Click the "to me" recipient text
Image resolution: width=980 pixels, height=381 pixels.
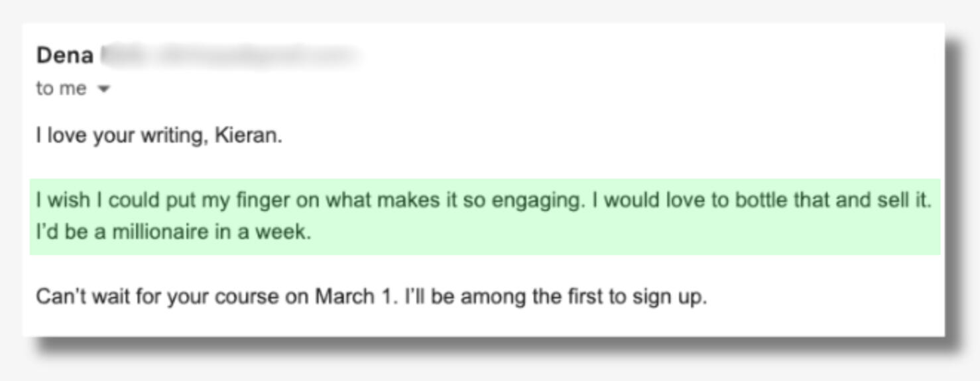61,89
